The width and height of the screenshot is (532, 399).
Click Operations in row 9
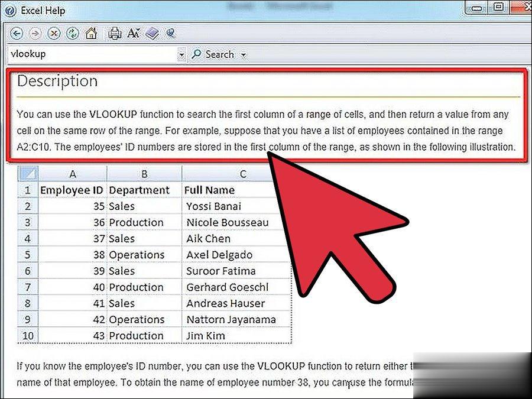pos(144,320)
